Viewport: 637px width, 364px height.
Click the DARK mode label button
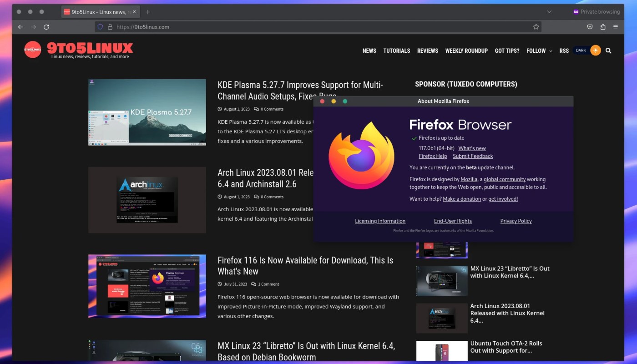[581, 51]
